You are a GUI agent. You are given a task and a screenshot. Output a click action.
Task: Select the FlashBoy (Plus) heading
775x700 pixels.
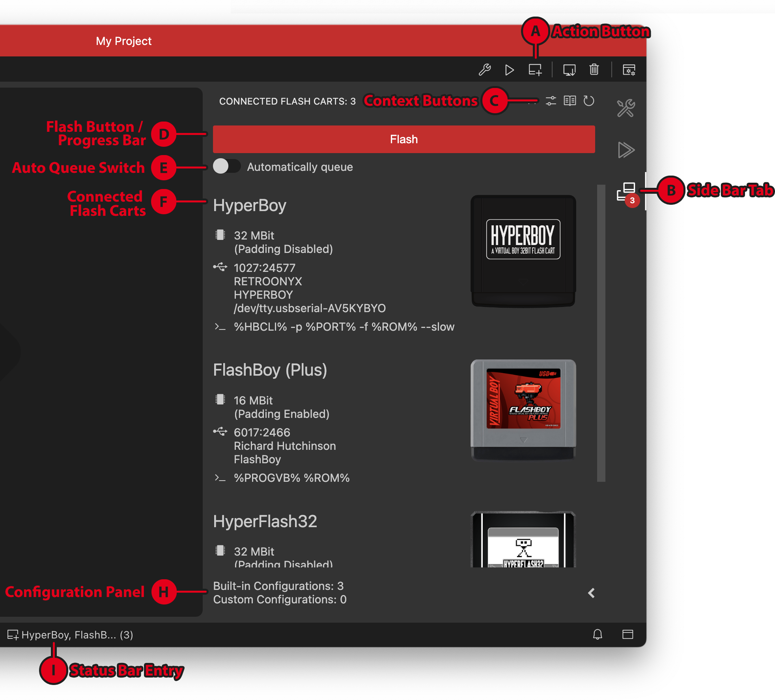pos(270,370)
